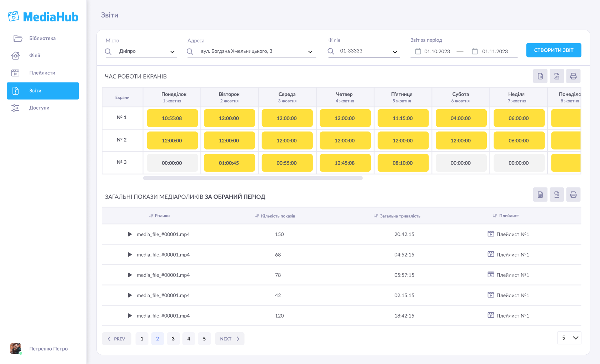Change rows-per-page selector showing 5

click(x=569, y=338)
